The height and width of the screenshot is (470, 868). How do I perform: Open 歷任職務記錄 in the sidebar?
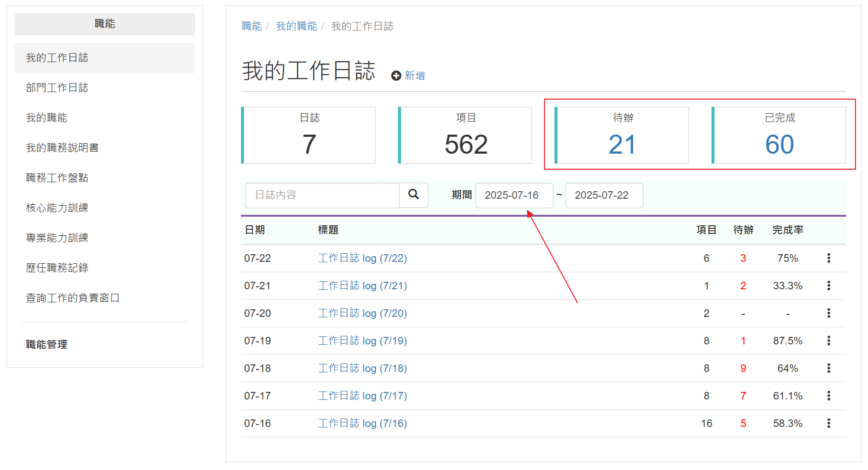point(104,268)
